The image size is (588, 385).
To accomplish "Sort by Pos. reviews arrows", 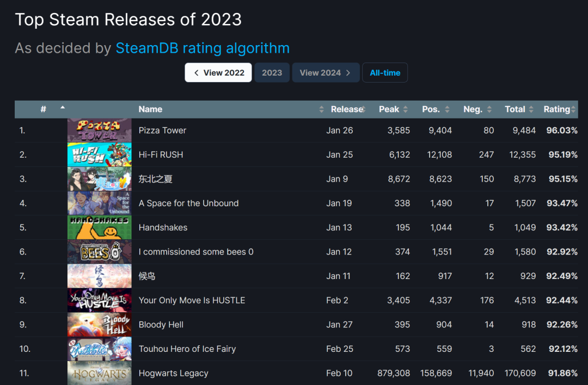I will pos(447,109).
